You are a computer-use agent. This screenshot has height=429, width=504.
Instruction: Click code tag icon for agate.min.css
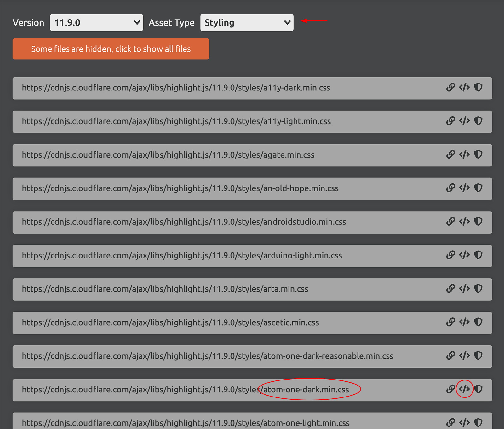[464, 154]
